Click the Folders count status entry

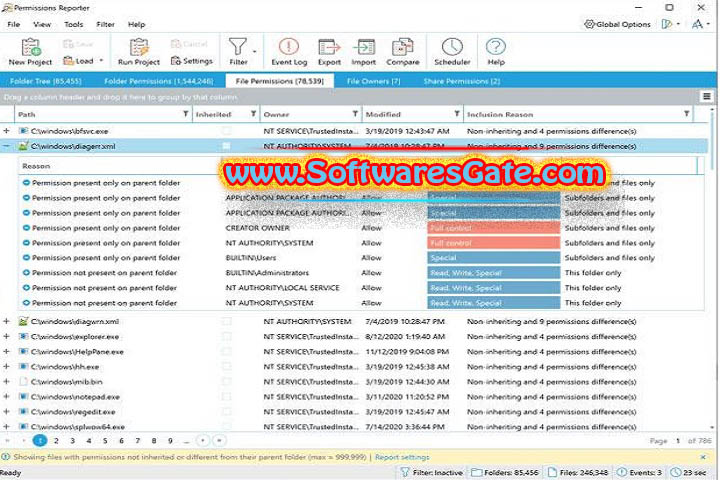click(505, 472)
